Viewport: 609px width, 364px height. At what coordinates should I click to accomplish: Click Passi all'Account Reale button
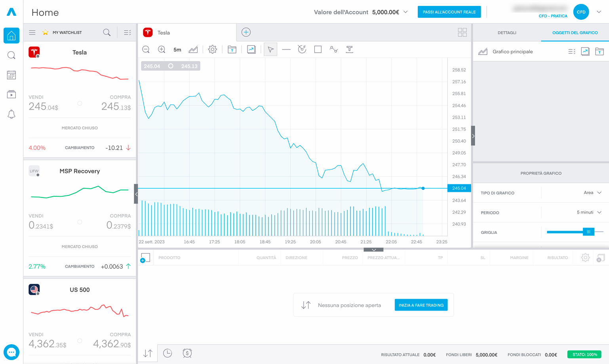[x=449, y=12]
